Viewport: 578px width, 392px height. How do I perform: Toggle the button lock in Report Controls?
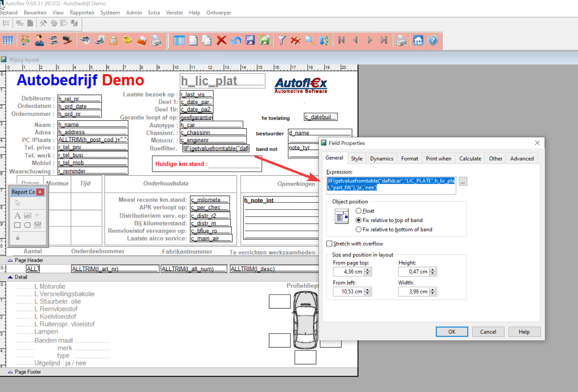click(x=17, y=238)
